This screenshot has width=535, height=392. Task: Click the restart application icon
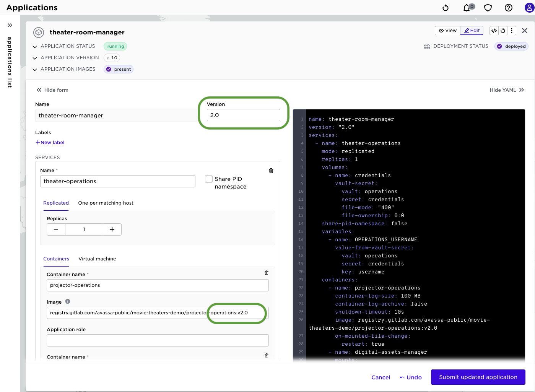(x=503, y=30)
